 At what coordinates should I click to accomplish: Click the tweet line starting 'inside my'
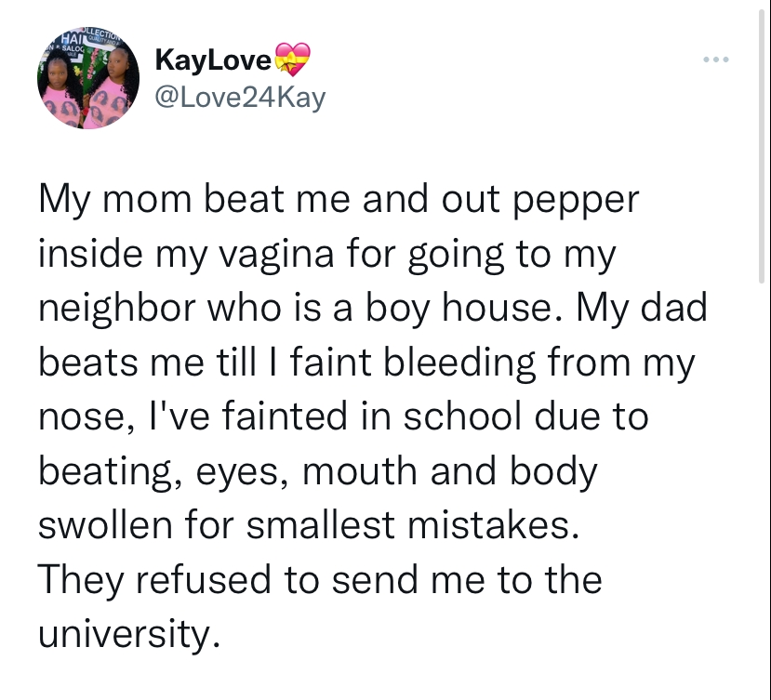coord(327,255)
